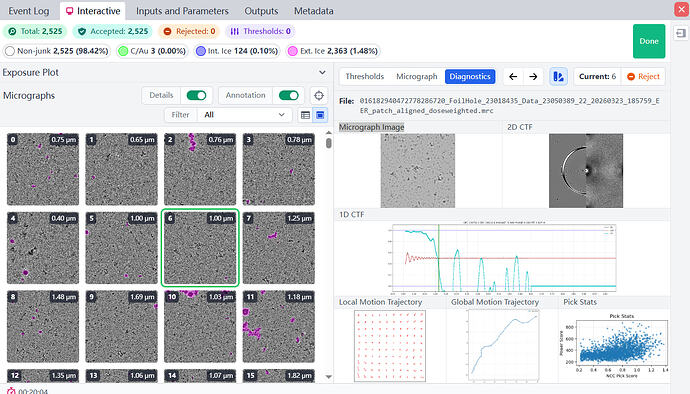
Task: Click the micrograph list scrollbar thumb
Action: pos(329,144)
